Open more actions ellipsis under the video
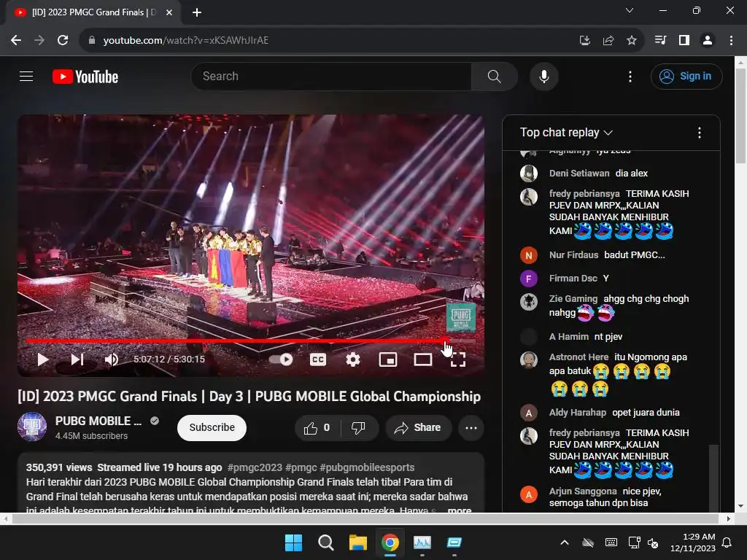Image resolution: width=747 pixels, height=560 pixels. coord(471,427)
